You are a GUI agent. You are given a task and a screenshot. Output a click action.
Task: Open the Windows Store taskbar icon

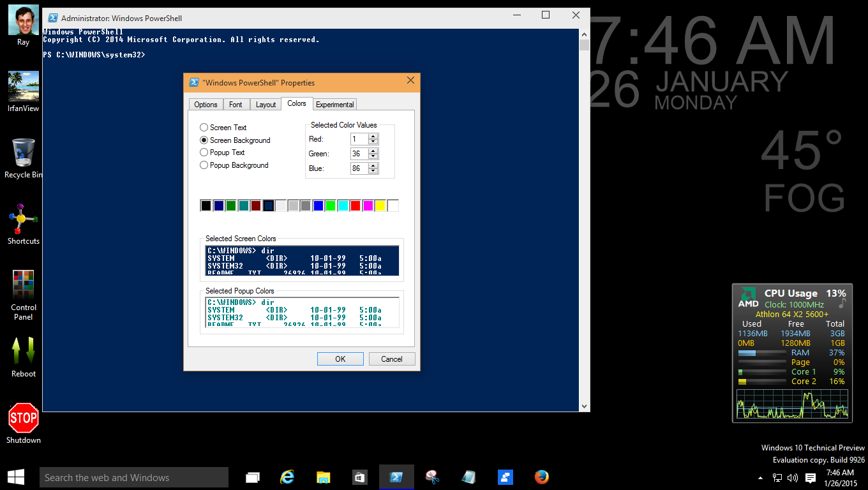coord(360,477)
